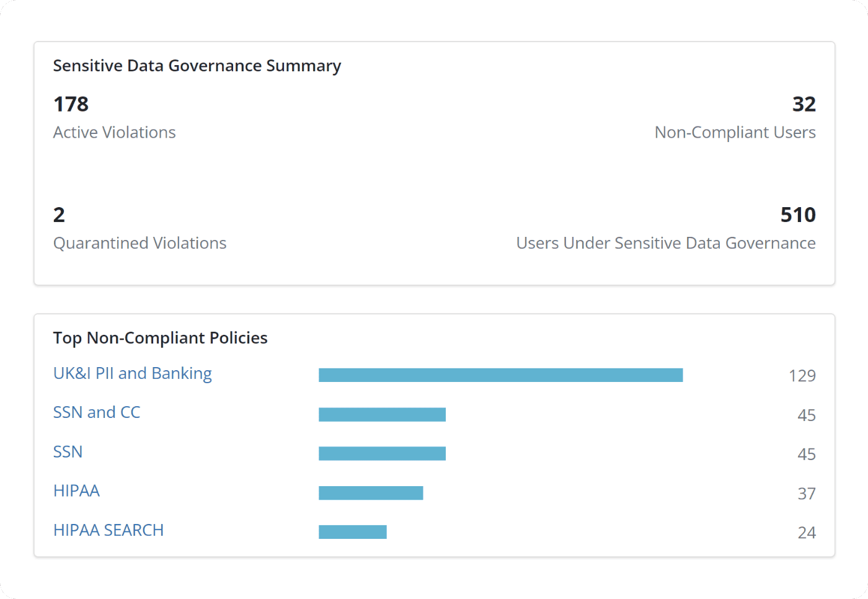This screenshot has width=868, height=599.
Task: Click the HIPAA SEARCH bar
Action: (352, 532)
